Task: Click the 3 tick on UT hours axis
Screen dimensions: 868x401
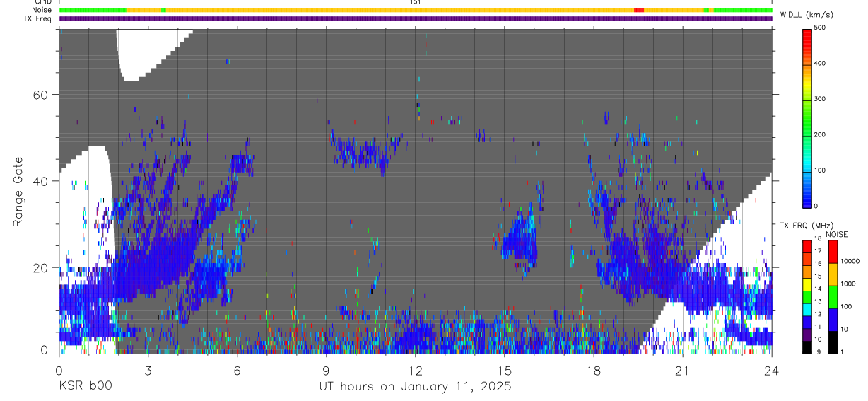Action: 148,369
